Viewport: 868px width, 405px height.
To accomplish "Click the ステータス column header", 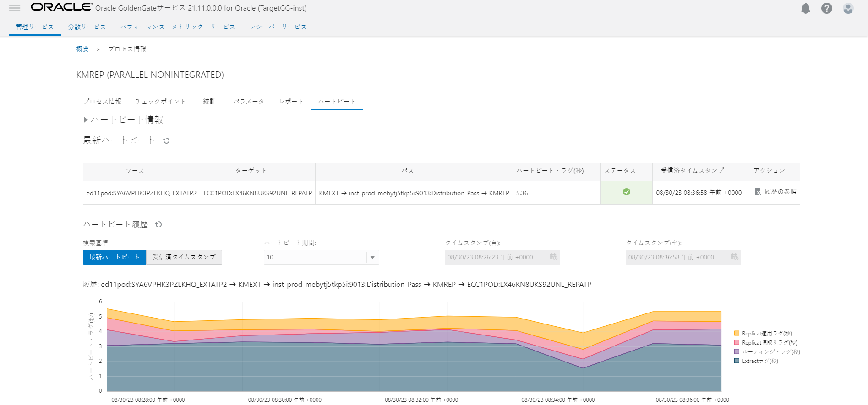I will (x=626, y=172).
